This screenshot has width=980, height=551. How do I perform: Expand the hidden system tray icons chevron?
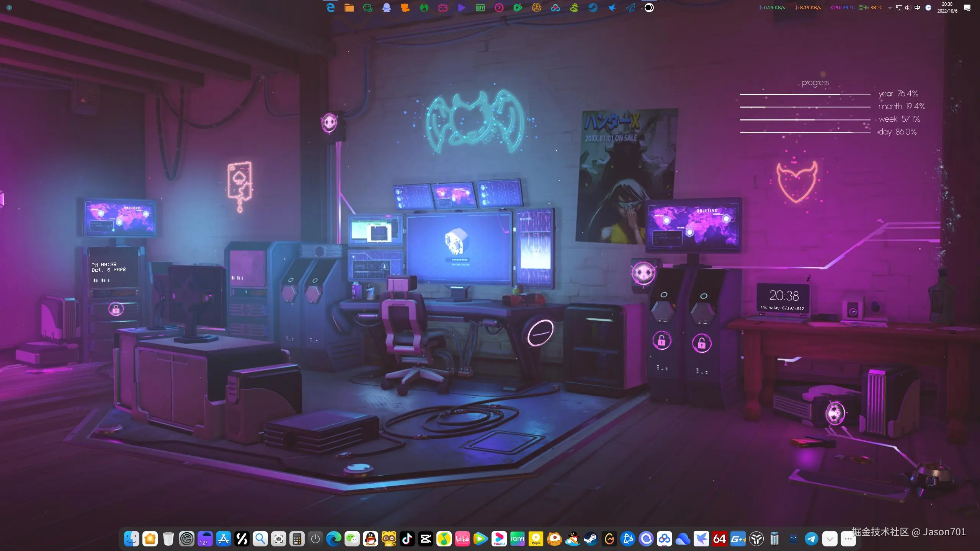(x=890, y=8)
